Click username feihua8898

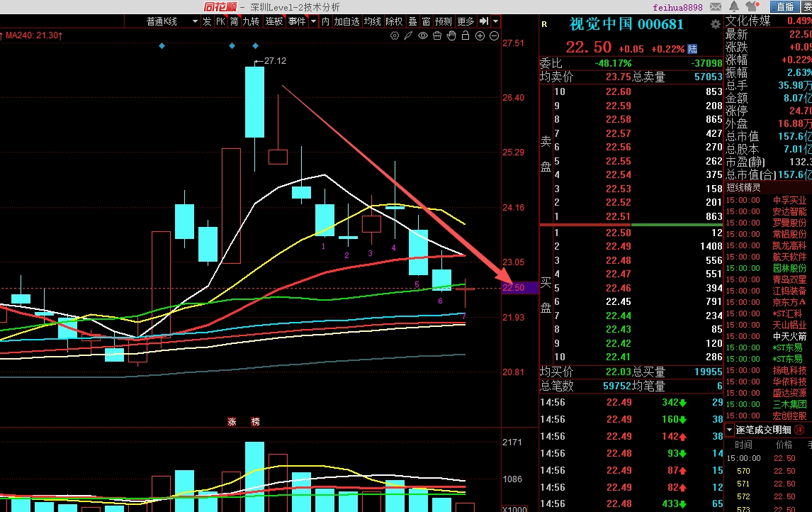677,7
